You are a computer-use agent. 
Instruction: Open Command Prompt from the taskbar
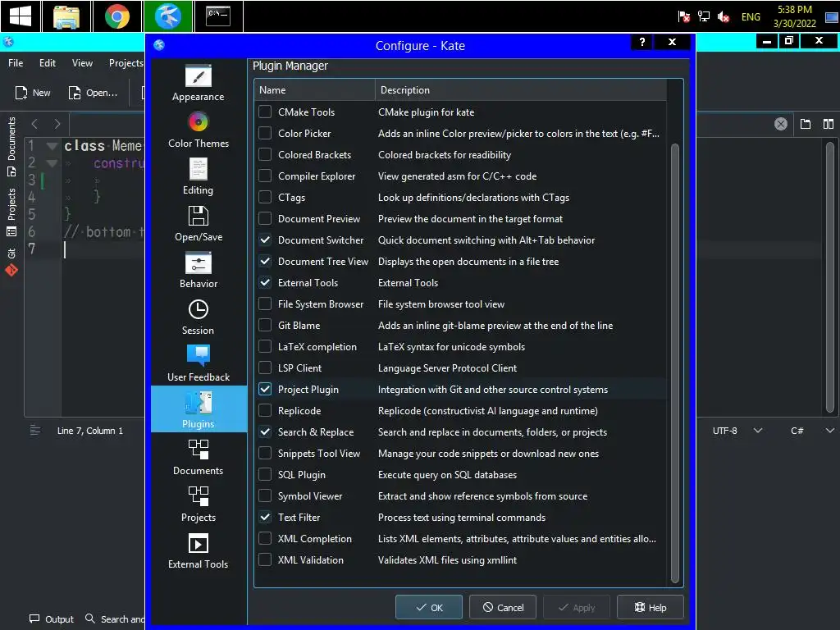tap(218, 16)
